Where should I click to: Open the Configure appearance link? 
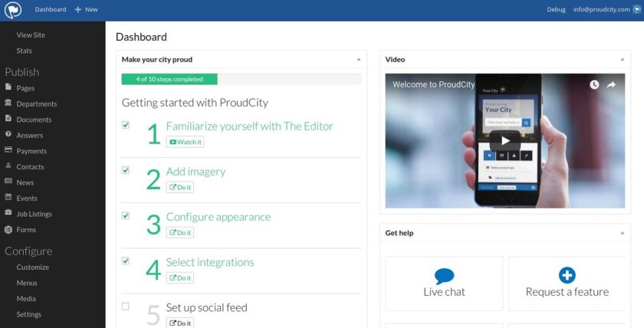point(219,217)
